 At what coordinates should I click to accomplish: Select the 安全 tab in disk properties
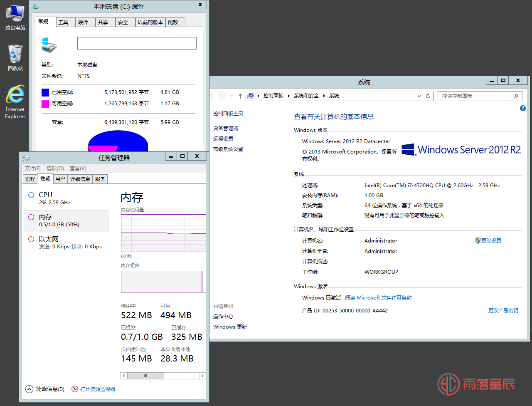pos(125,22)
